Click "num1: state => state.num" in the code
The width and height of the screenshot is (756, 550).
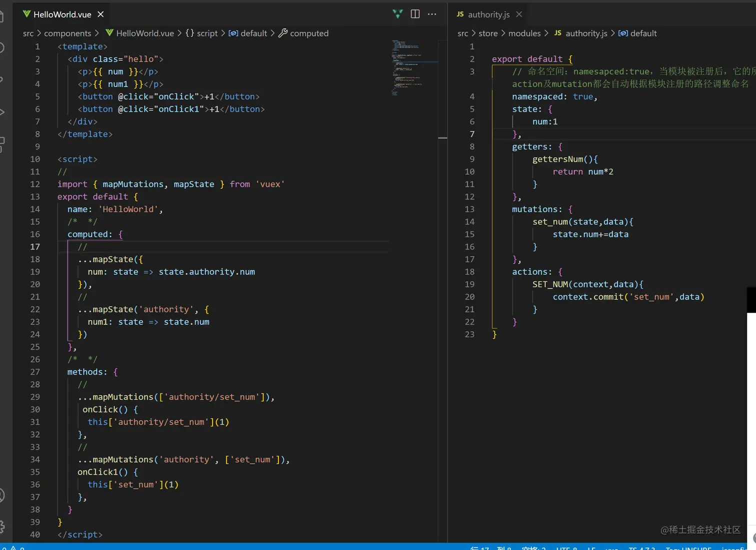tap(148, 321)
